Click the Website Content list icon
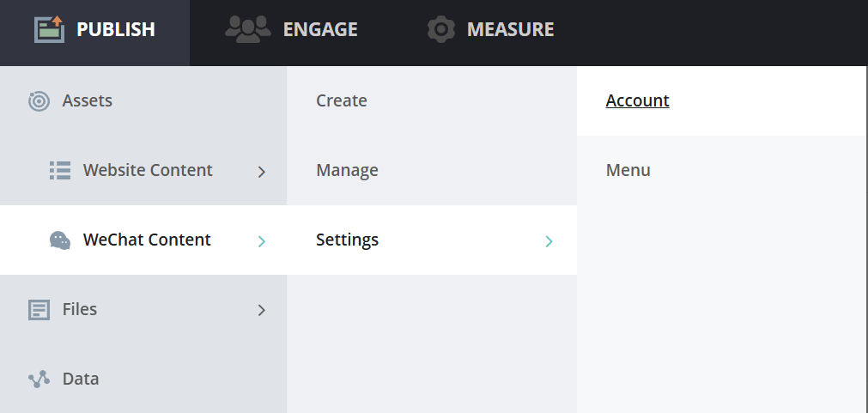Viewport: 868px width, 413px height. click(59, 170)
